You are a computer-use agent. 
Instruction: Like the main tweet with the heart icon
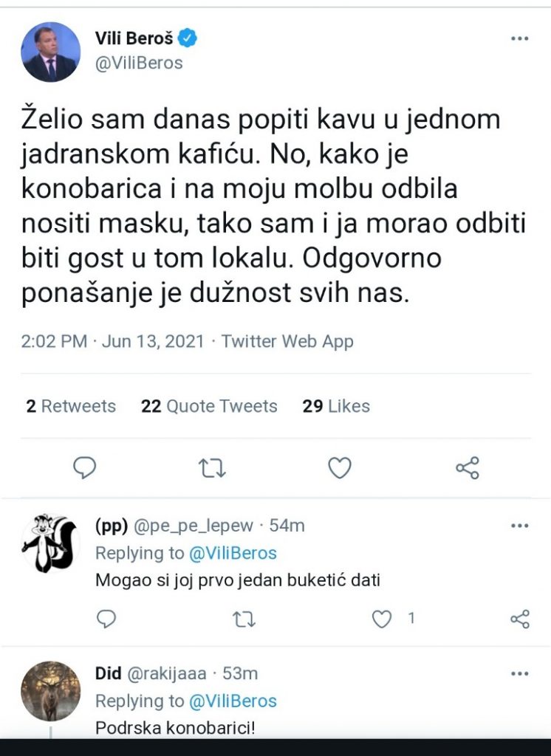[x=340, y=467]
